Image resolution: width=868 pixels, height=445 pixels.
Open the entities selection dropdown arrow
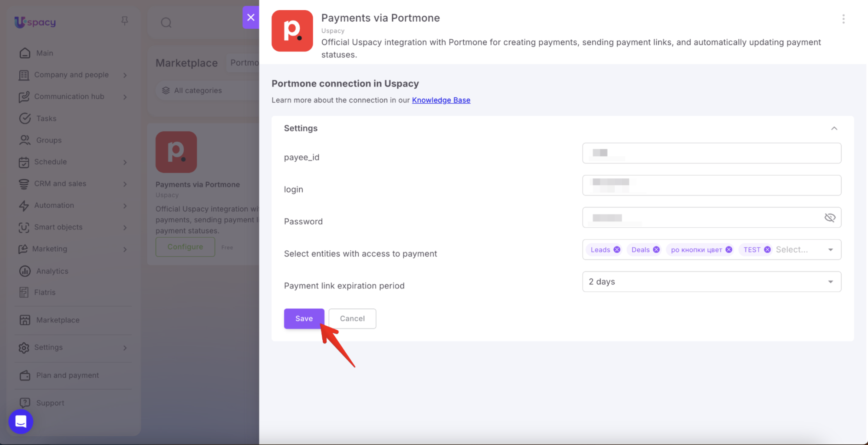[x=831, y=250]
